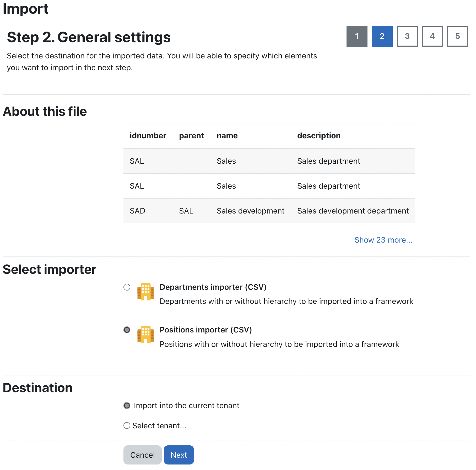Click the active step 2 indicator

[x=382, y=36]
